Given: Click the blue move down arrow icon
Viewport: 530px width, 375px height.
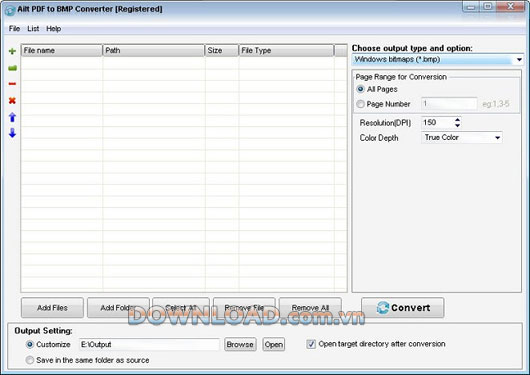Looking at the screenshot, I should click(x=12, y=133).
